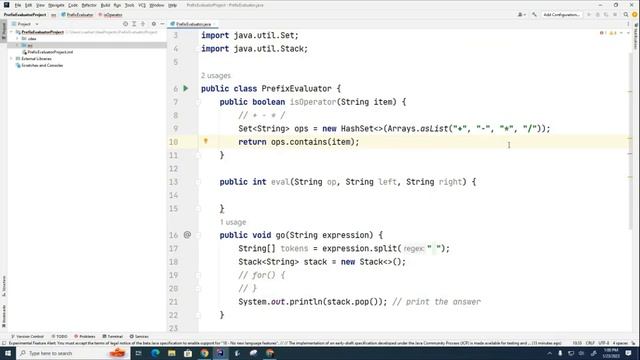Click Expand All icon in Project panel

coord(134,24)
